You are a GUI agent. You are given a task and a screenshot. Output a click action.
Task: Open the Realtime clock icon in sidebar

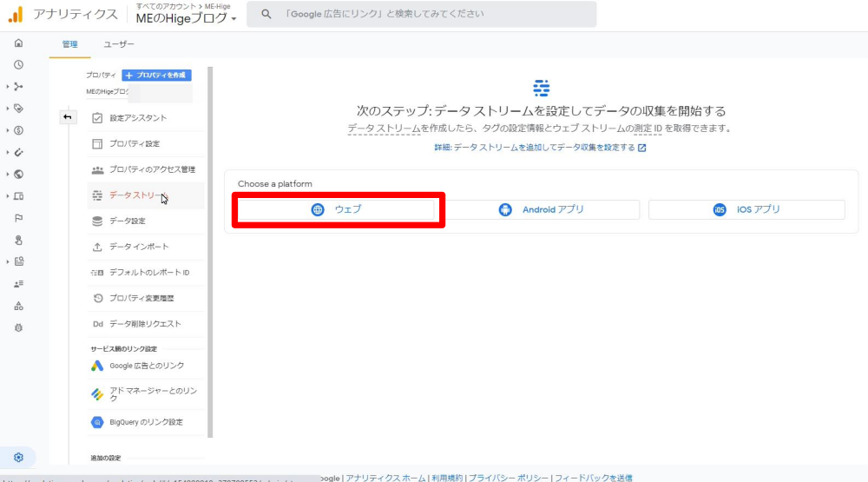pyautogui.click(x=18, y=65)
